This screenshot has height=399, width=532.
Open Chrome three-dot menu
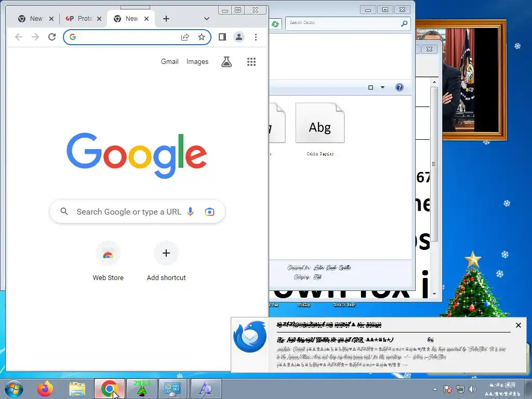click(x=256, y=37)
